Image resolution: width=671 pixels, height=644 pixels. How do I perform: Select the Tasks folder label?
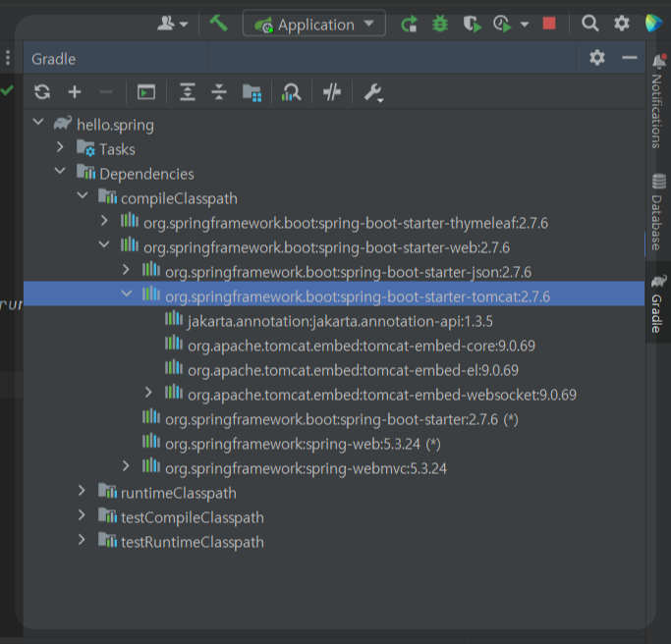117,149
